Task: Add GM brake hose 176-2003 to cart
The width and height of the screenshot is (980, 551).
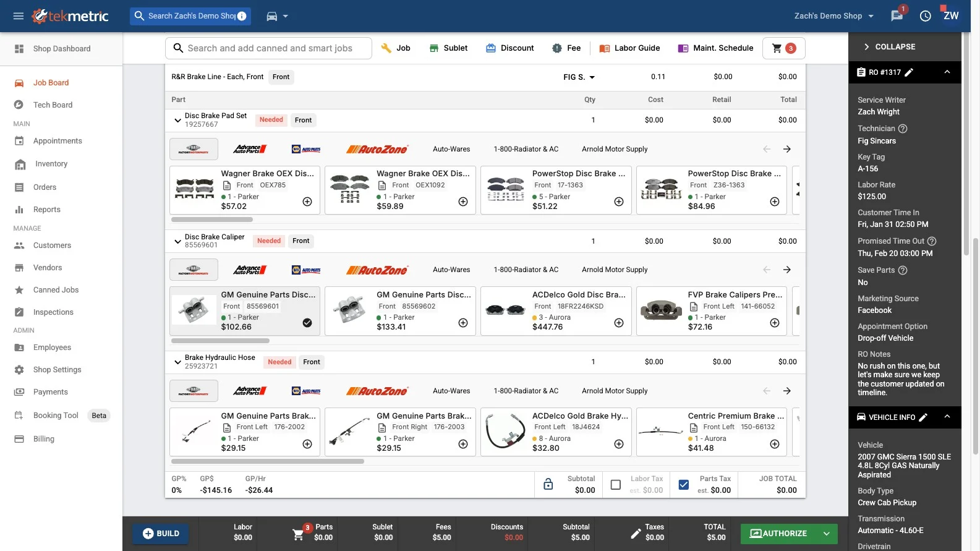Action: (x=463, y=444)
